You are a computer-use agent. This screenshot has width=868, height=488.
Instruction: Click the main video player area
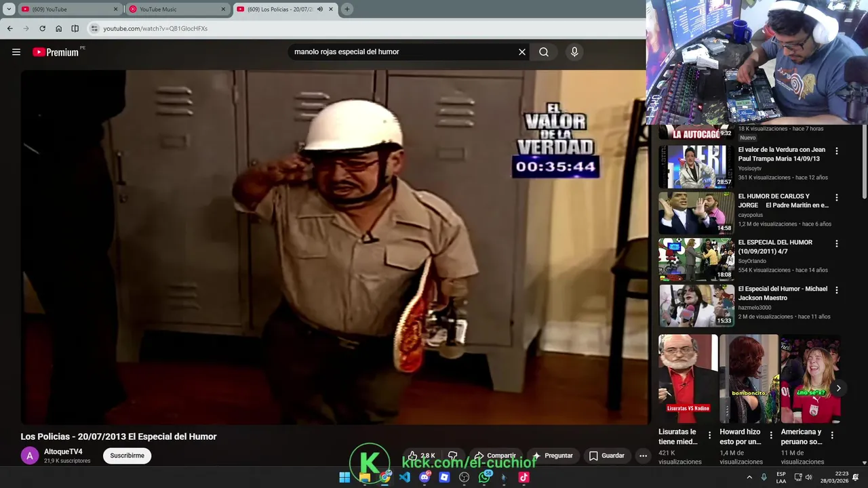(335, 247)
